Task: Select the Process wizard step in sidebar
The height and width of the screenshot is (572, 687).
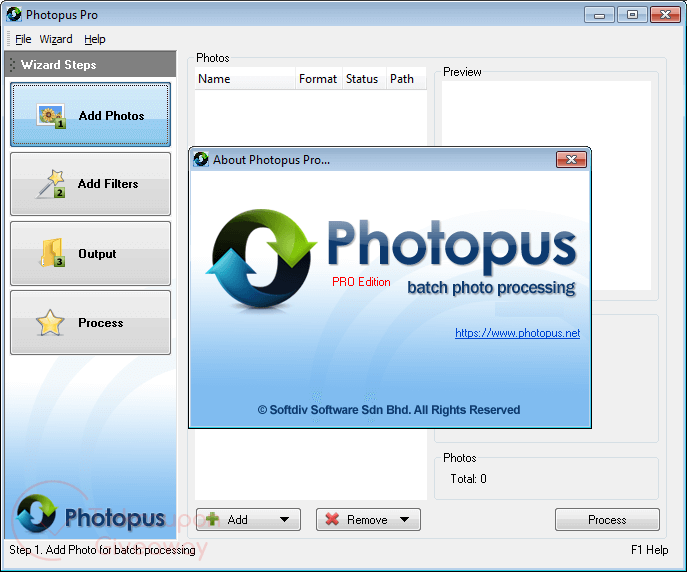Action: tap(90, 322)
